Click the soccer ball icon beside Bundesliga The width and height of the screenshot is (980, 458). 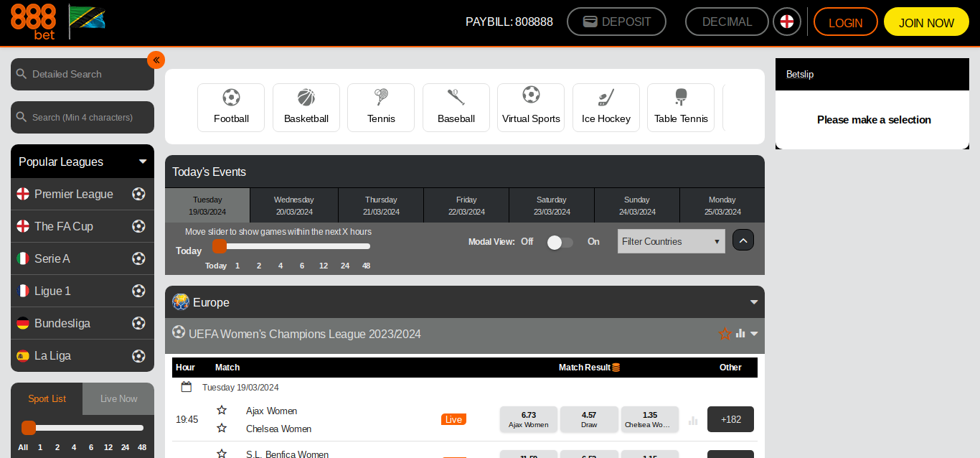[139, 323]
